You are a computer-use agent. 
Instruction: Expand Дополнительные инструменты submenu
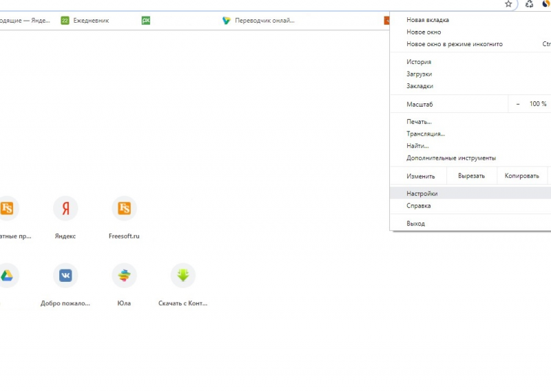click(470, 158)
